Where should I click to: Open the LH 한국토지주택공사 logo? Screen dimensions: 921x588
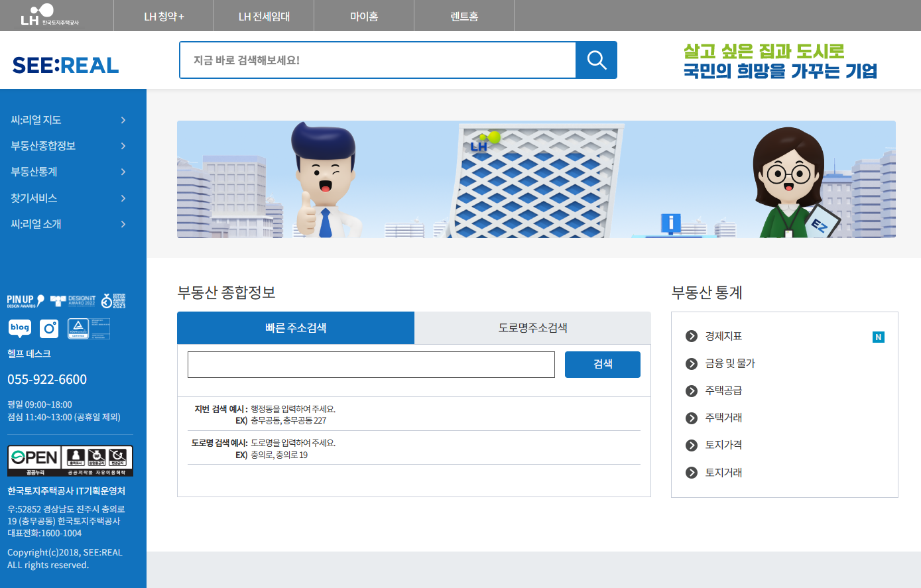click(50, 15)
